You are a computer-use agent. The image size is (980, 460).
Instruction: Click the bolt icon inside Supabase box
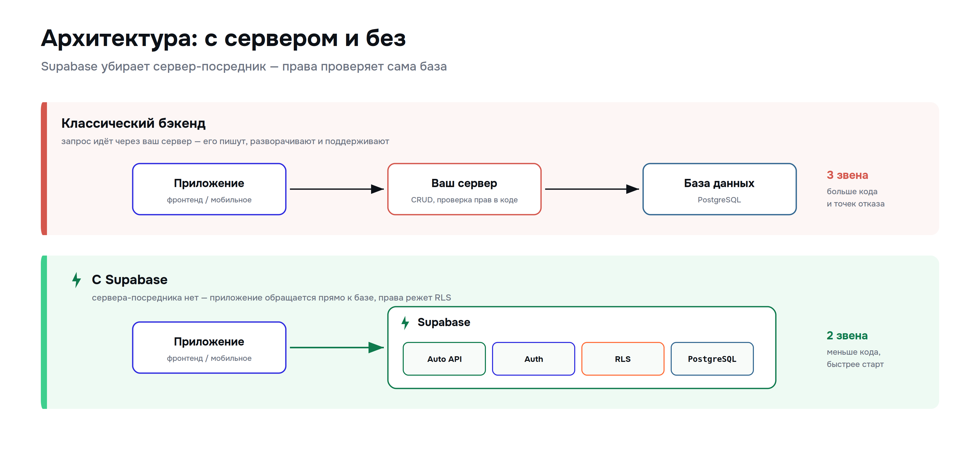tap(405, 323)
